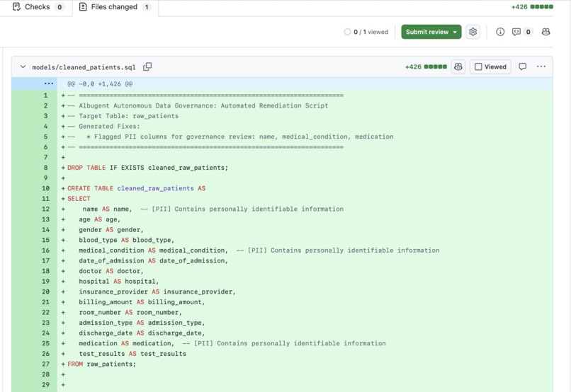
Task: Expand hidden lines via hunk ellipsis
Action: click(48, 83)
